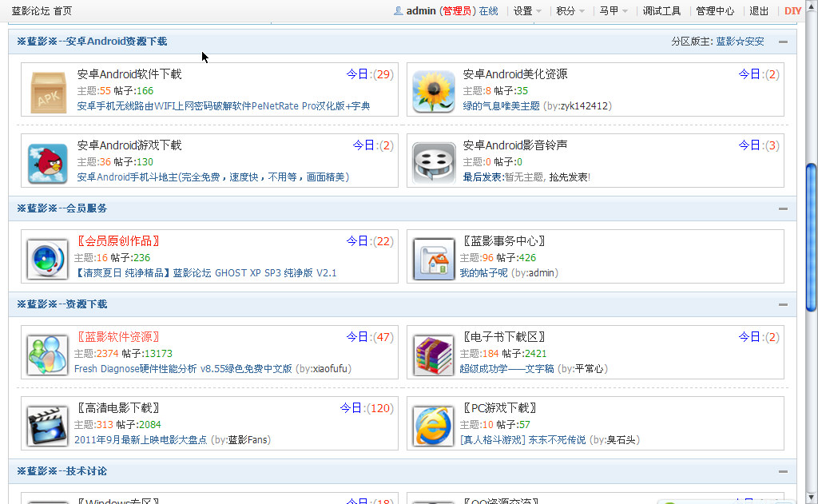
Task: Open 〖蓝影事务中心〗 forum
Action: (503, 241)
